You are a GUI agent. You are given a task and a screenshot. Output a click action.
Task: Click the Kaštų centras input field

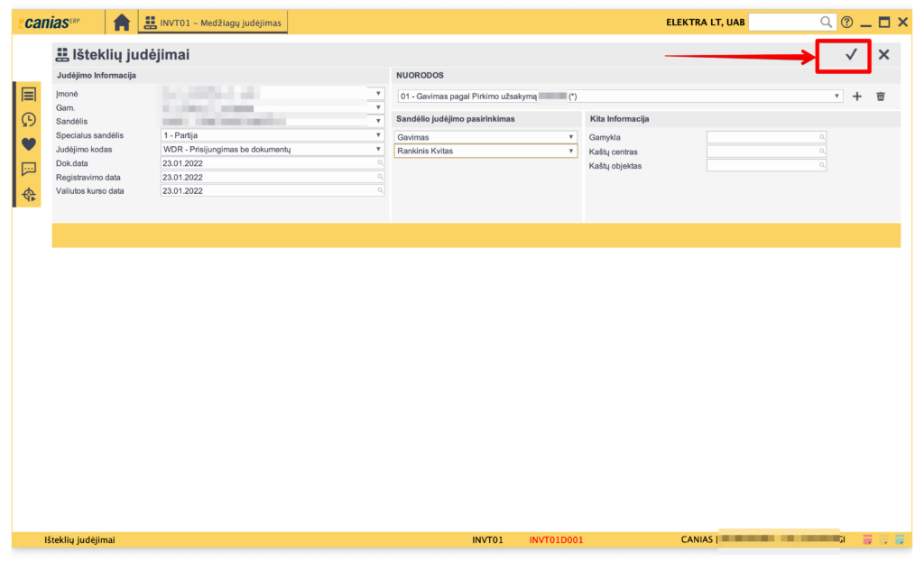coord(765,152)
